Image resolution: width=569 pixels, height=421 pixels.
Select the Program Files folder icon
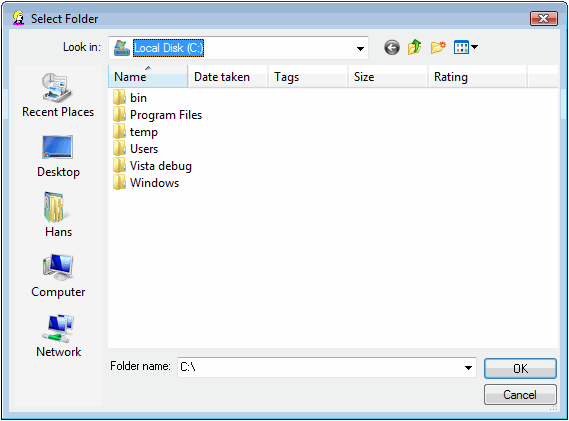pyautogui.click(x=119, y=114)
